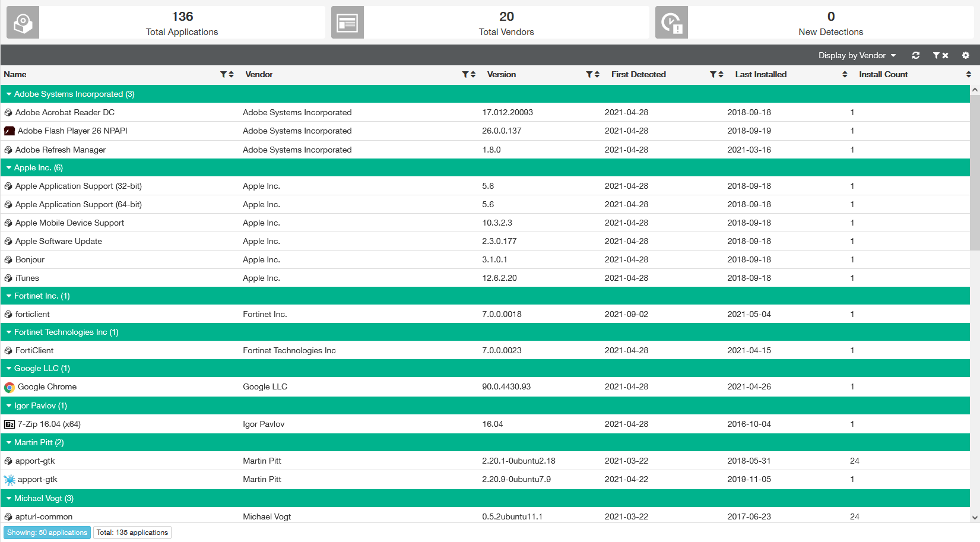Click the First Detected column header

click(639, 74)
